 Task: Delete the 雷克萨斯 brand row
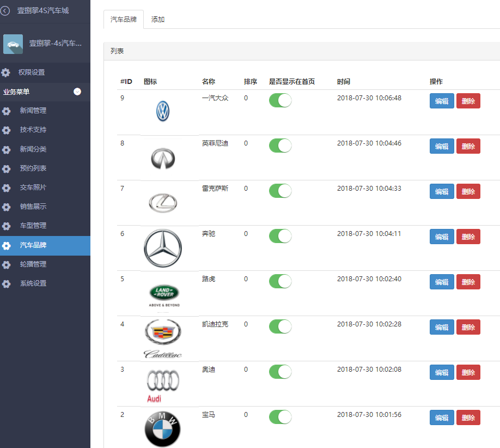pos(468,192)
